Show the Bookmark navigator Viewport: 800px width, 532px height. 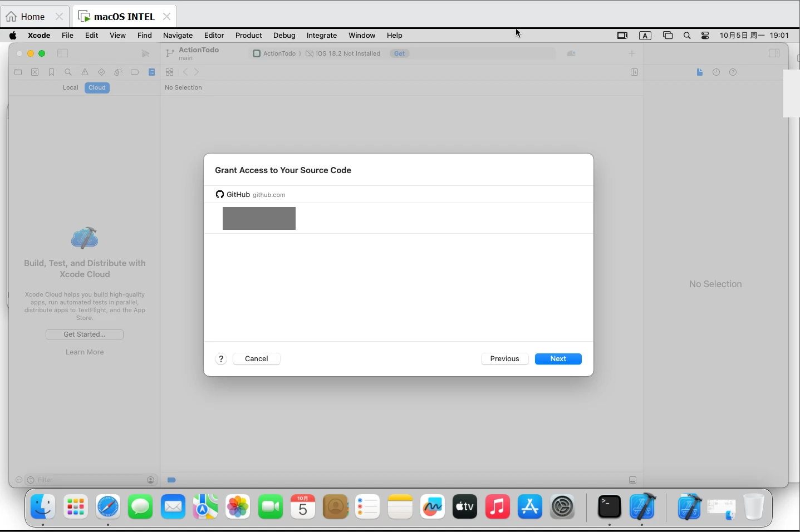click(52, 72)
